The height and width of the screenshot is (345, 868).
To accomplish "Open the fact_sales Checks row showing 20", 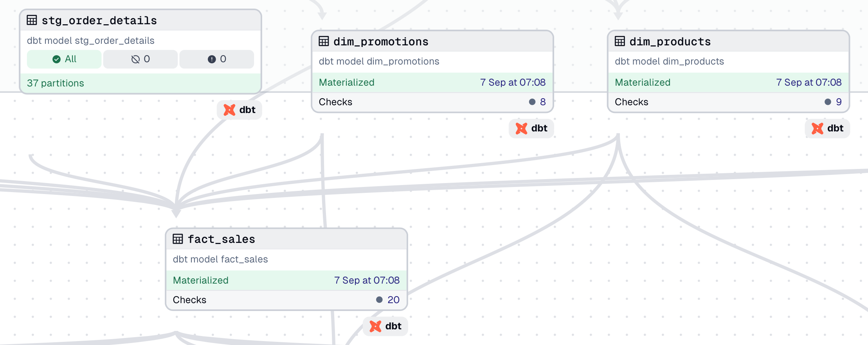I will click(286, 300).
